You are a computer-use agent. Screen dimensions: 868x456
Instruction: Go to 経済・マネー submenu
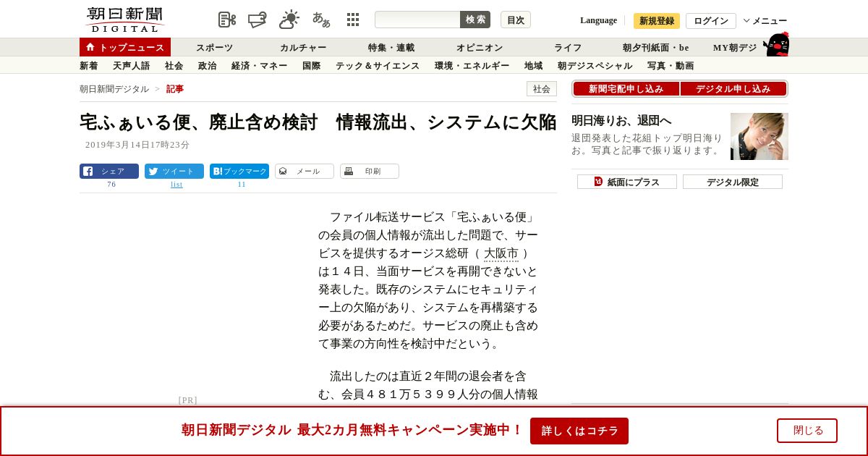(260, 66)
